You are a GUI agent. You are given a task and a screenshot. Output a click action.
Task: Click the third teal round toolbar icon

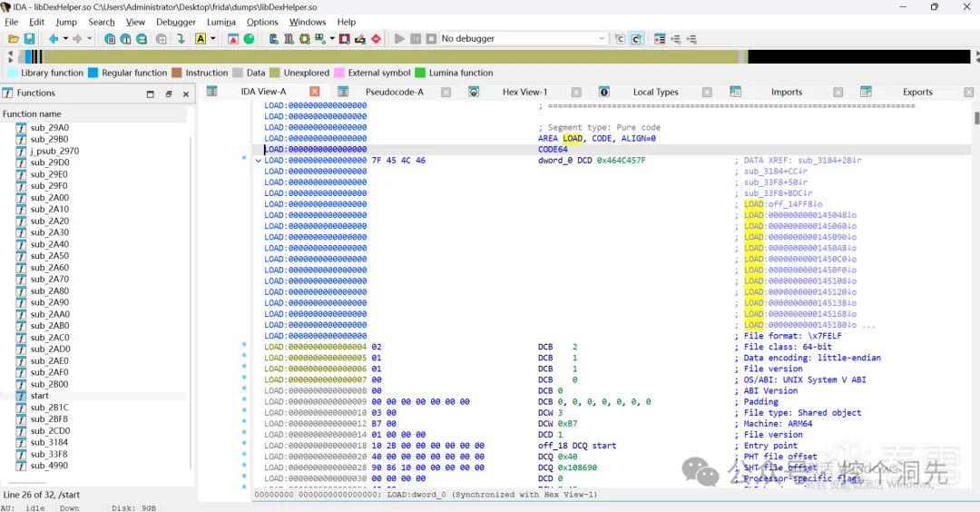(x=142, y=39)
